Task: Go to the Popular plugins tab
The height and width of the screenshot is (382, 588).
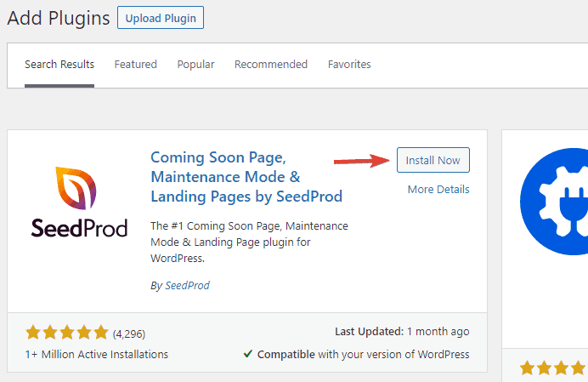Action: pyautogui.click(x=195, y=65)
